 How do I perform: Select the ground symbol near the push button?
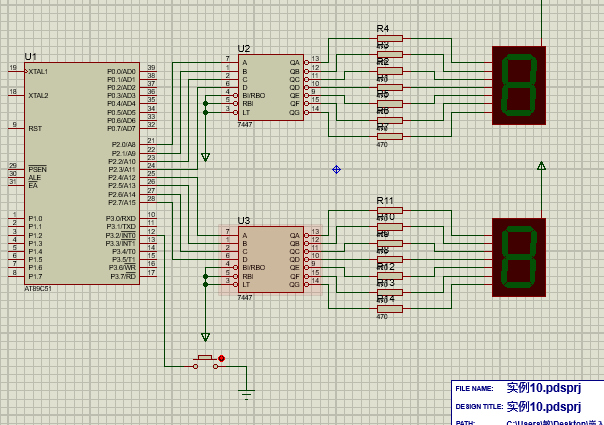click(x=247, y=394)
